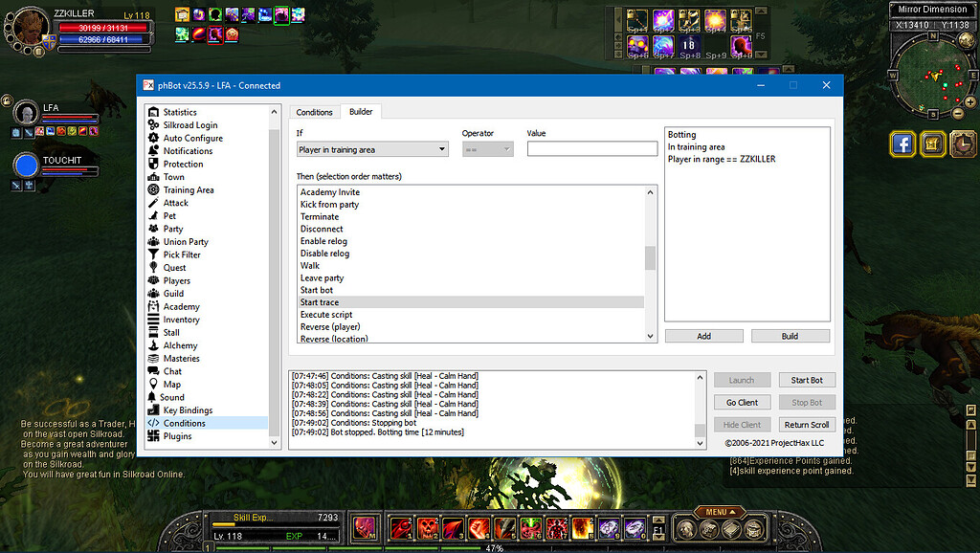The height and width of the screenshot is (553, 980).
Task: Select the Protection shield icon
Action: [x=153, y=164]
